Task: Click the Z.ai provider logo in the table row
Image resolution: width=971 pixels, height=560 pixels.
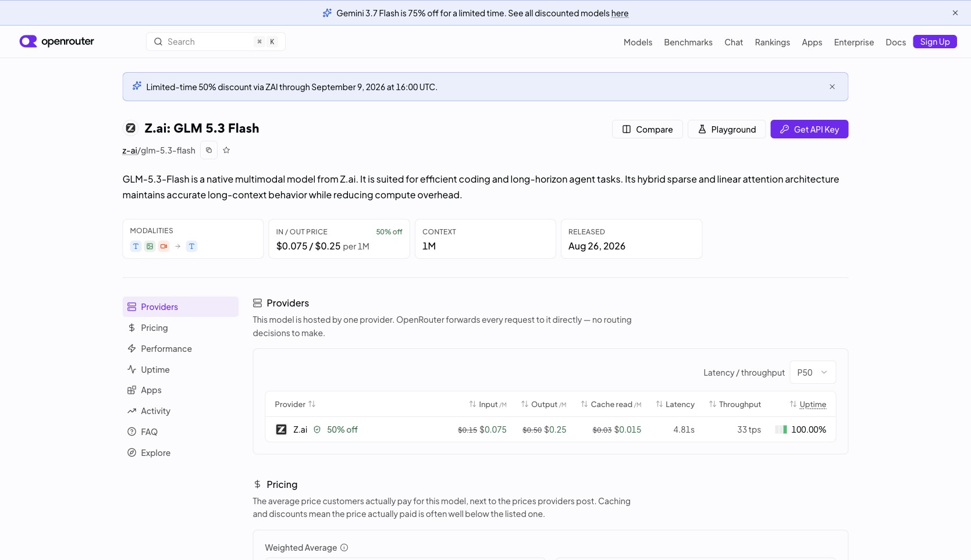Action: [281, 429]
